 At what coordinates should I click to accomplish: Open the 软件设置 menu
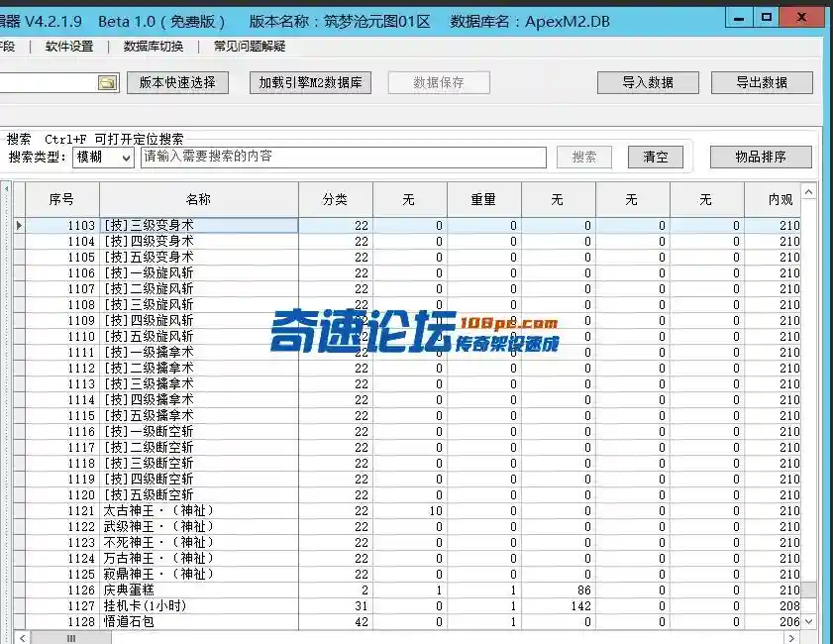(x=69, y=47)
